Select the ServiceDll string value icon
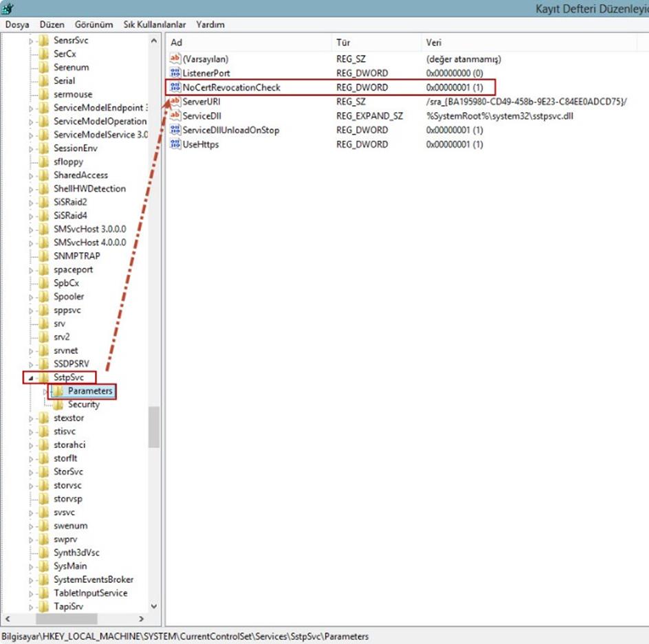The width and height of the screenshot is (649, 644). tap(175, 115)
